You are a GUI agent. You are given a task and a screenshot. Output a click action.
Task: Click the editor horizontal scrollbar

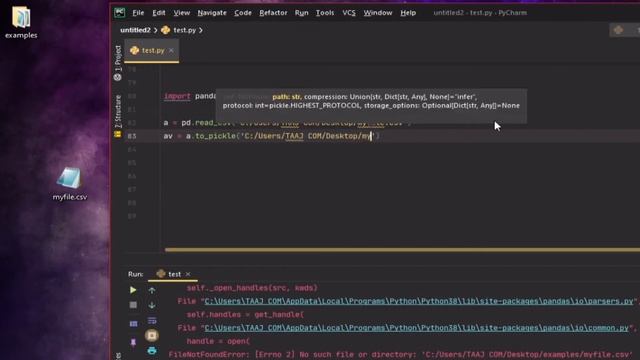tap(402, 250)
